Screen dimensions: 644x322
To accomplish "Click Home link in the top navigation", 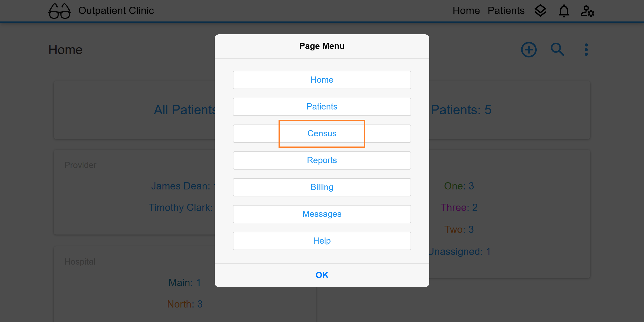I will click(466, 11).
